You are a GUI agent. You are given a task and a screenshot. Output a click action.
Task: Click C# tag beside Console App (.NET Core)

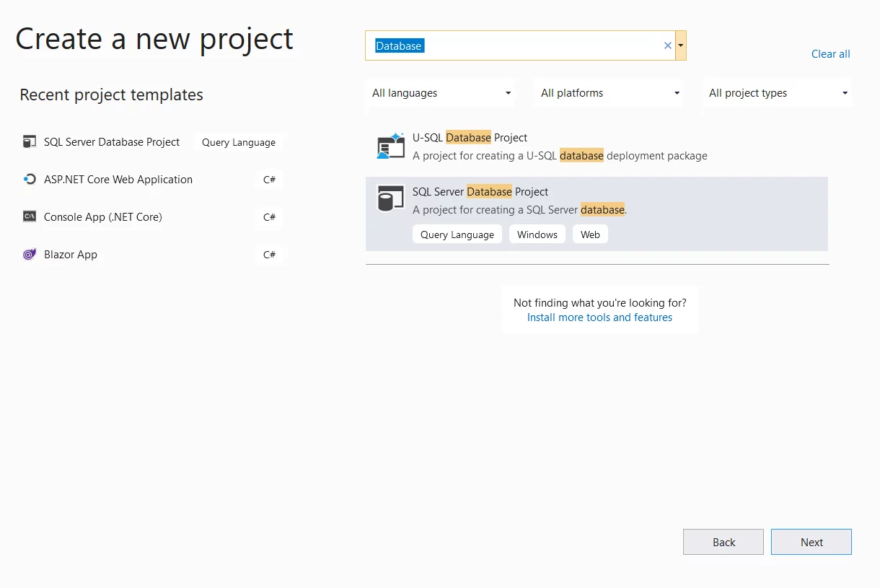point(269,217)
